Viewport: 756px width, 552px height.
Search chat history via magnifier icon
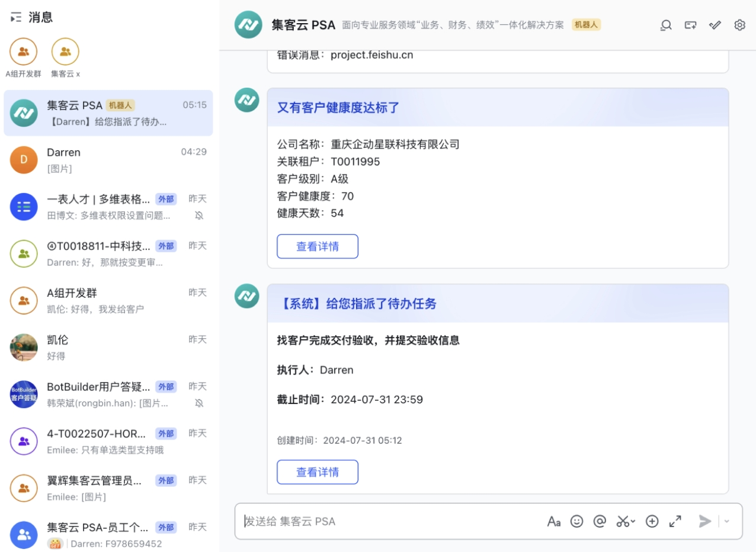click(x=666, y=25)
